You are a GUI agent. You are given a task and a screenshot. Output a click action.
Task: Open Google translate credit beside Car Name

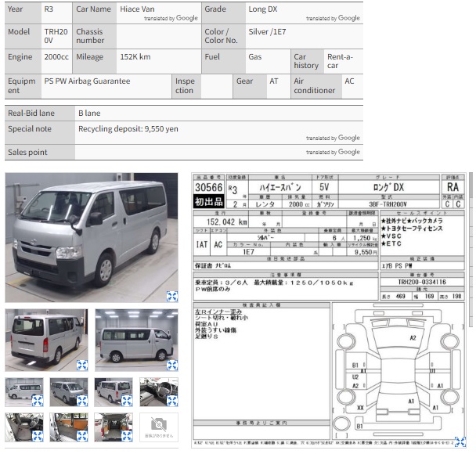click(171, 18)
